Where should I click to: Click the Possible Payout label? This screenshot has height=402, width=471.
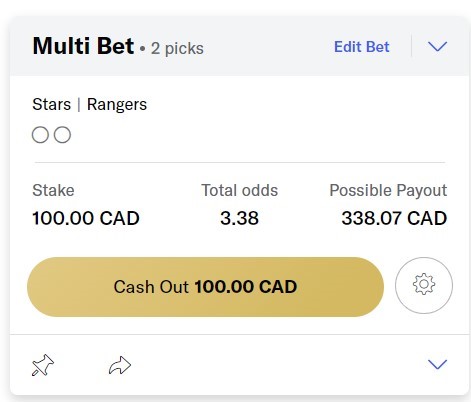pyautogui.click(x=388, y=191)
